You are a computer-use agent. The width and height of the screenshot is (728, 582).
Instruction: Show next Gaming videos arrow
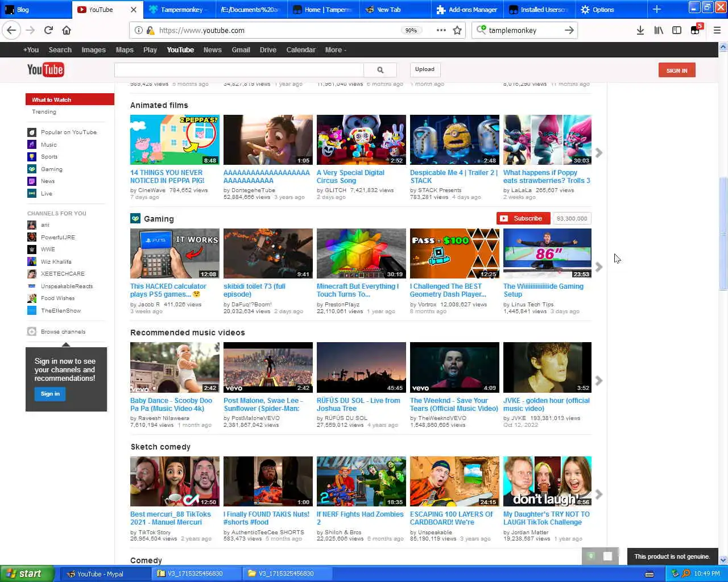[598, 267]
